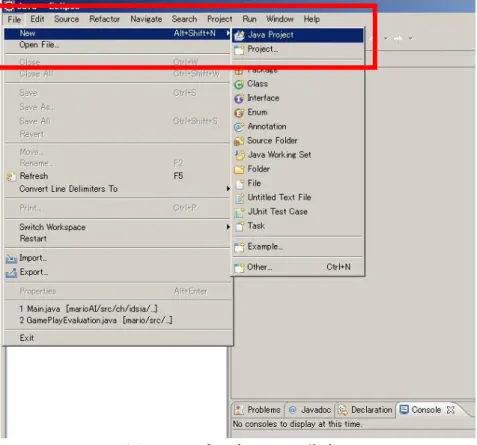Click the Console tab icon

click(x=404, y=409)
